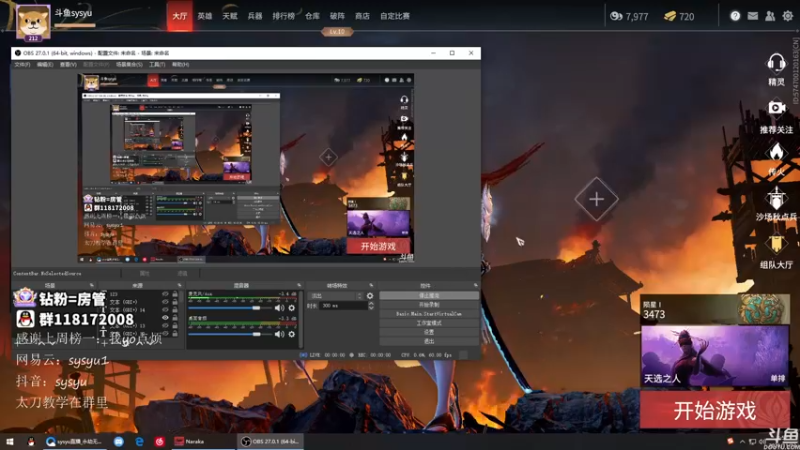
Task: Switch to the 大厅 lobby tab in game
Action: [x=180, y=16]
